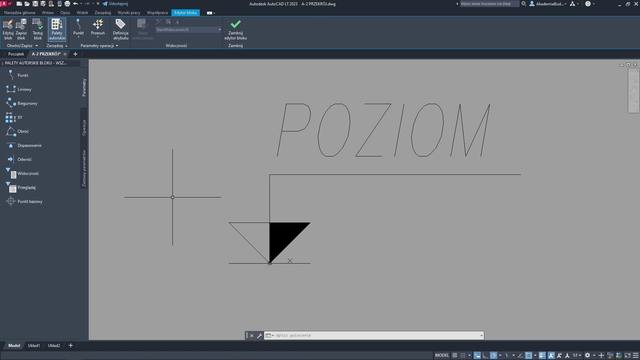Switch to the Początek file tab

pyautogui.click(x=16, y=54)
